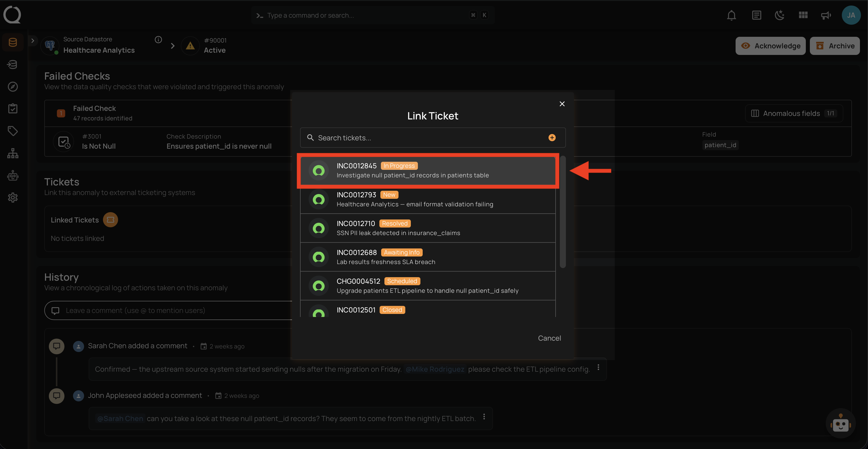Open the datastores sidebar icon
Image resolution: width=868 pixels, height=449 pixels.
point(13,42)
